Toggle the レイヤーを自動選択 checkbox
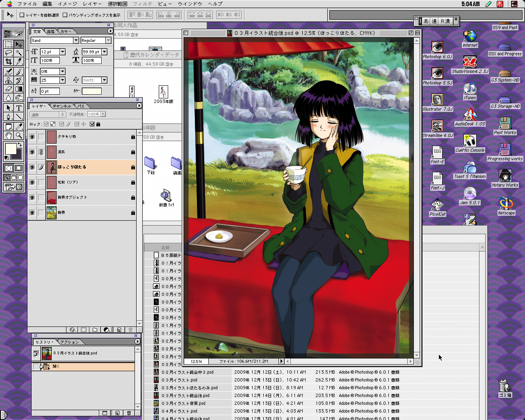Image resolution: width=525 pixels, height=420 pixels. [x=22, y=15]
